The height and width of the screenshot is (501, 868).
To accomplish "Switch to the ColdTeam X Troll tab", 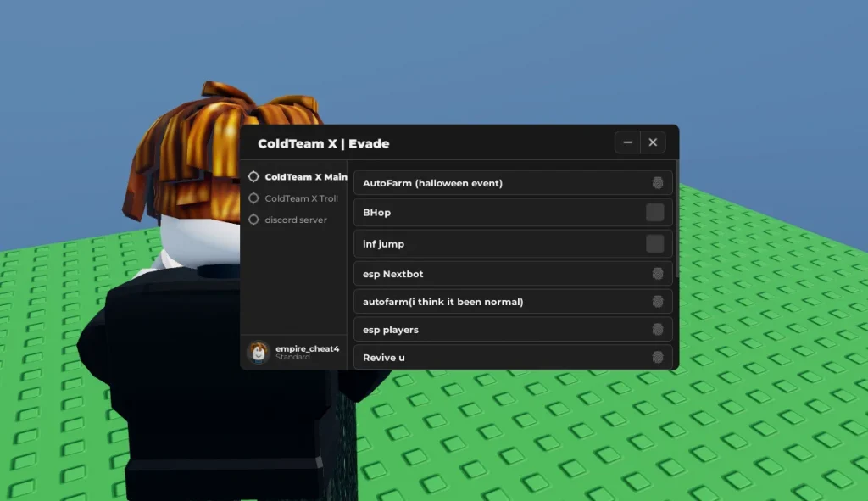I will pyautogui.click(x=298, y=198).
